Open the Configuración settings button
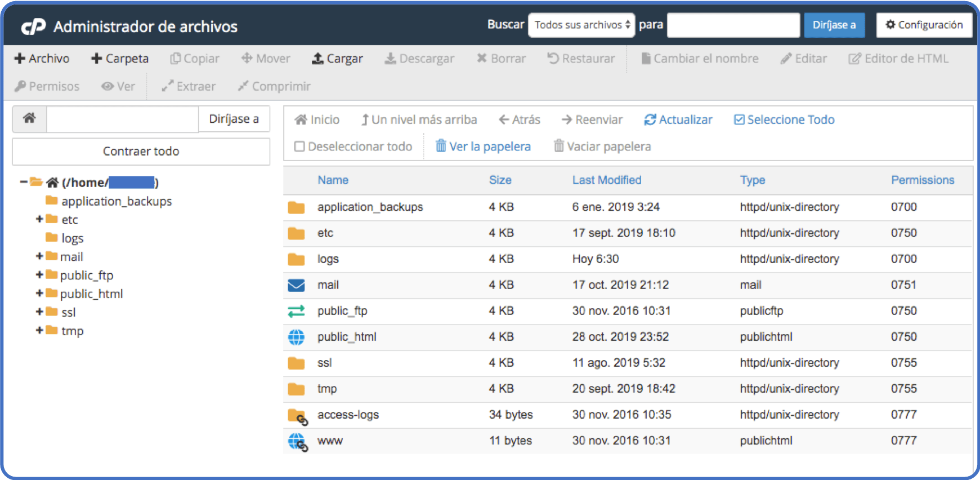This screenshot has width=980, height=480. click(x=924, y=25)
